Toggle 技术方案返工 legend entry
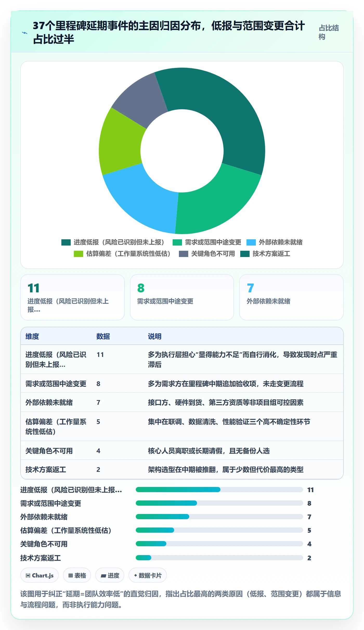This screenshot has height=630, width=364. pyautogui.click(x=265, y=254)
